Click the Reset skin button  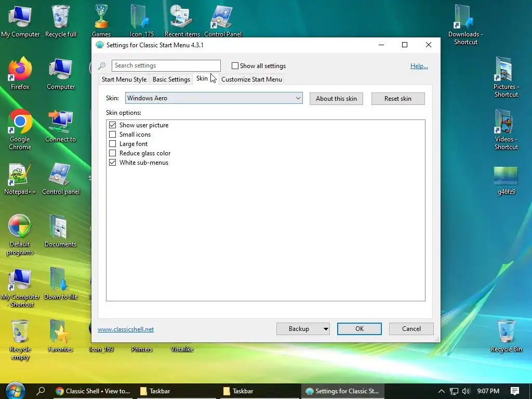[x=398, y=99]
